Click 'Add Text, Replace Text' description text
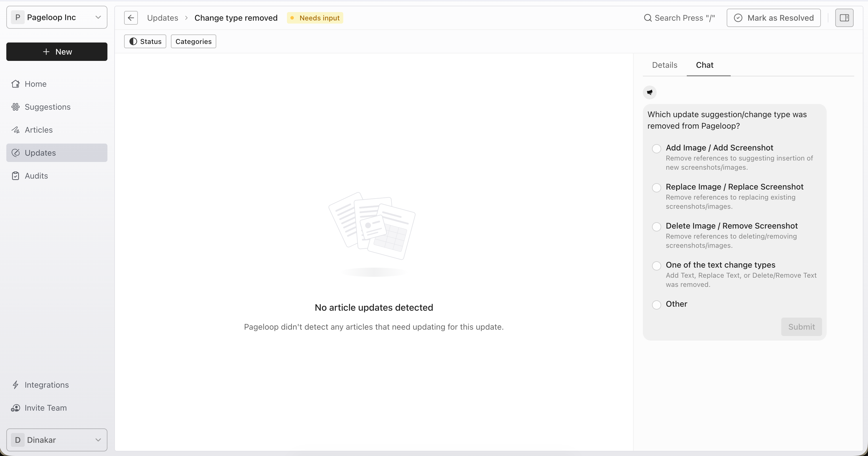Screen dimensions: 868x456 [x=741, y=280]
